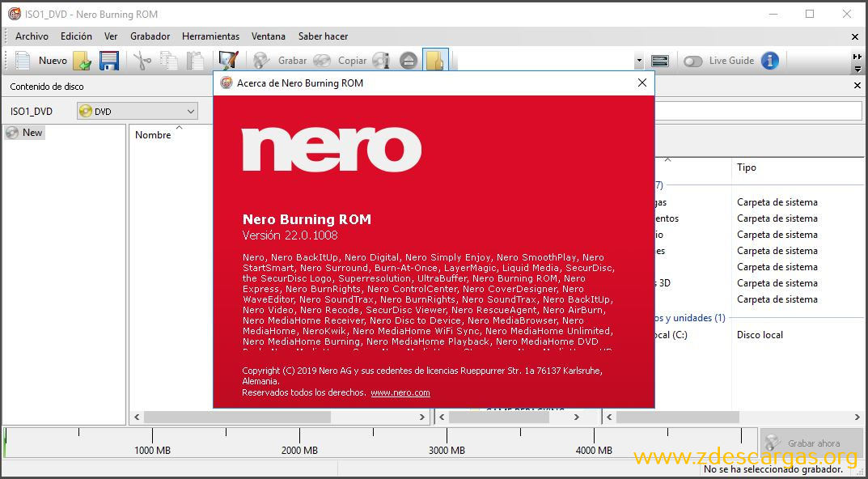This screenshot has width=868, height=479.
Task: Close the document via menu bar X
Action: [x=855, y=36]
